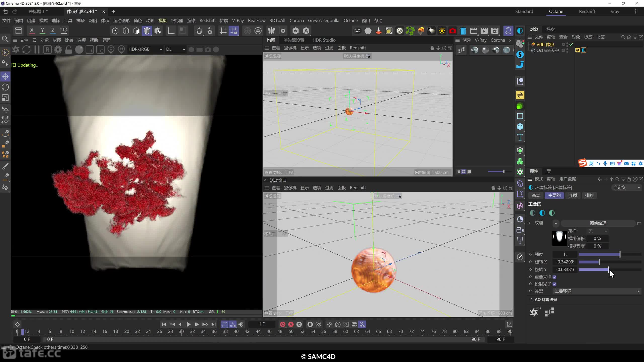This screenshot has width=644, height=362.
Task: Open the Octane menu in menu bar
Action: (x=350, y=21)
